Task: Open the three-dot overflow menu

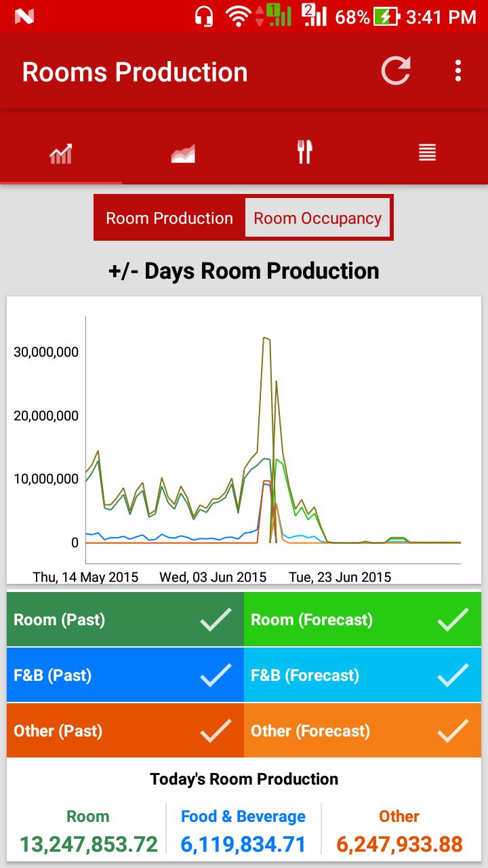Action: pos(458,71)
